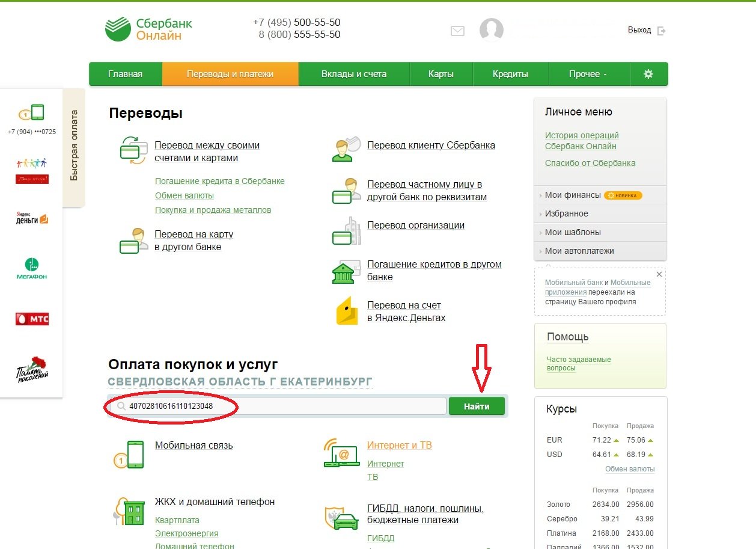
Task: Go to the Главная tab
Action: (125, 74)
